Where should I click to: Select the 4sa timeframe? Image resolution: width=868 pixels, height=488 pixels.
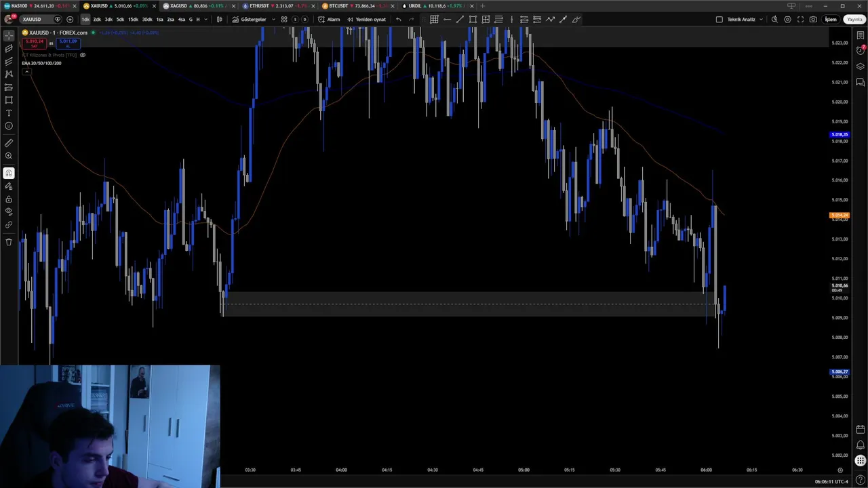pos(182,19)
